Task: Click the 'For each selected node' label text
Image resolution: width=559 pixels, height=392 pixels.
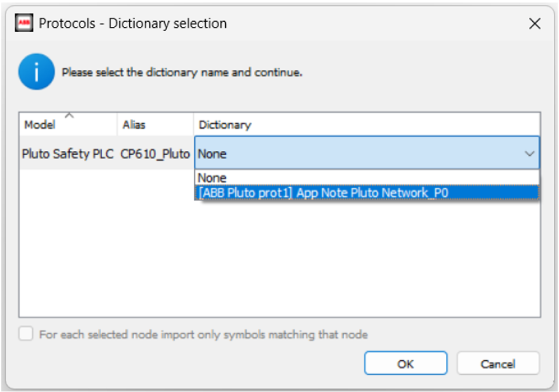Action: click(203, 334)
